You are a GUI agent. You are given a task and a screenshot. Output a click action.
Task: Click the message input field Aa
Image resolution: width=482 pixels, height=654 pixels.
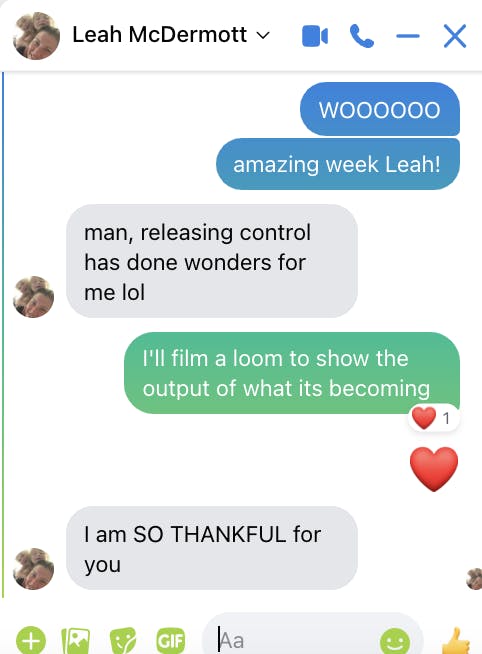tap(313, 638)
